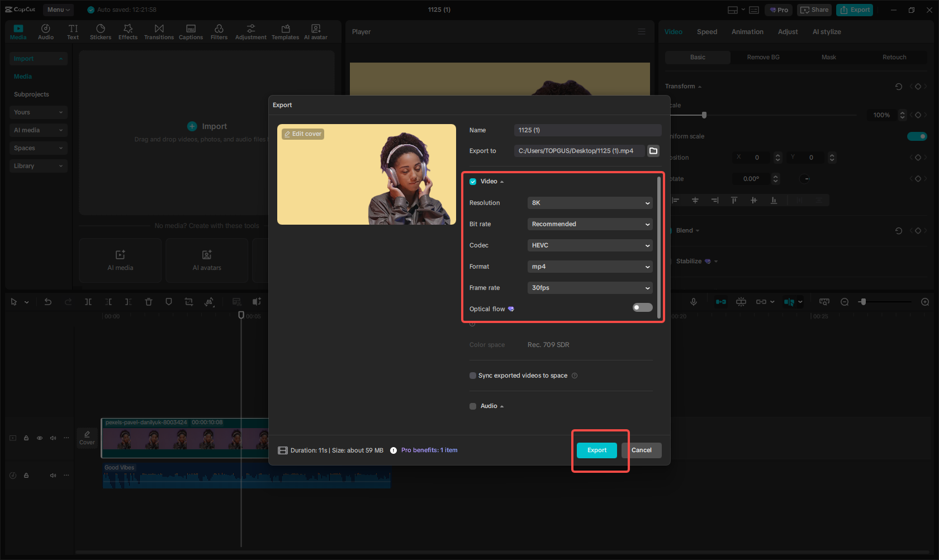The height and width of the screenshot is (560, 939).
Task: Open the Stickers panel
Action: [101, 31]
